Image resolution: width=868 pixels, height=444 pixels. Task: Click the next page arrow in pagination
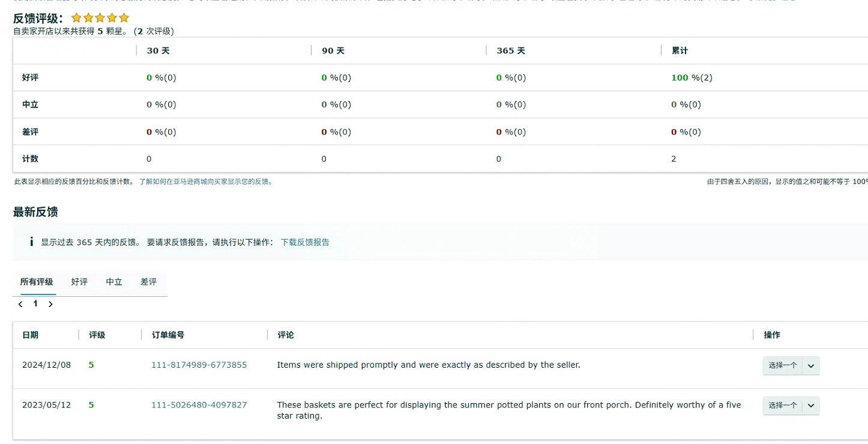click(x=50, y=304)
